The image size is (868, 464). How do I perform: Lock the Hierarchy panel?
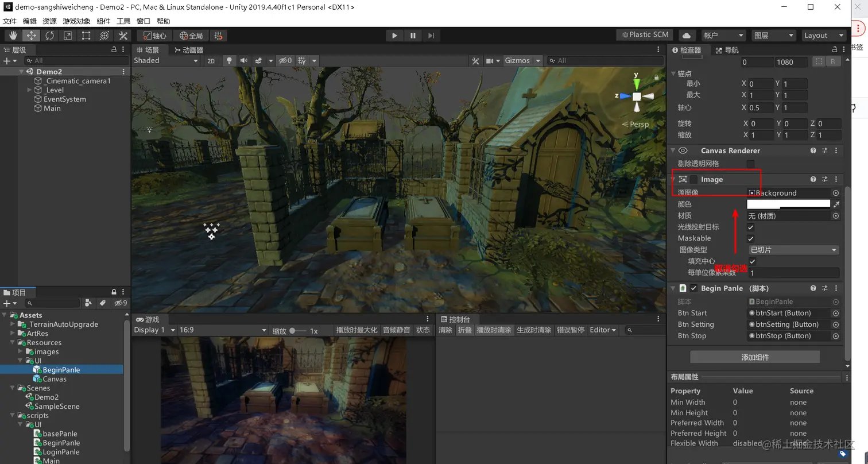114,50
